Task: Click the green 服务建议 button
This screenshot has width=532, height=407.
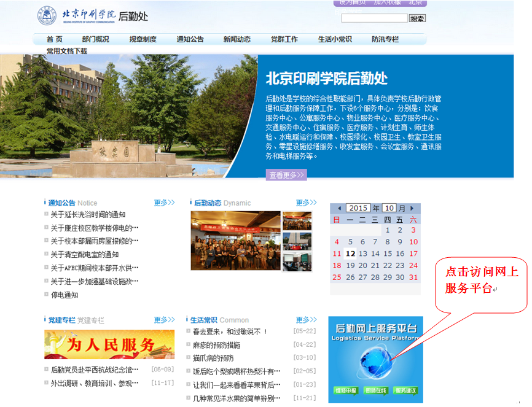Action: pyautogui.click(x=405, y=390)
